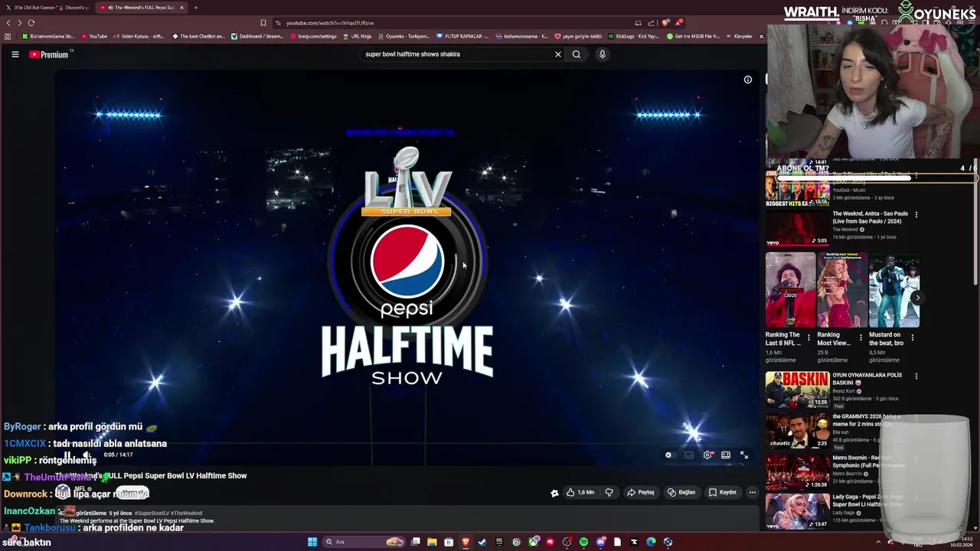The image size is (980, 551).
Task: Click the taskbar Ara search box
Action: (x=365, y=543)
